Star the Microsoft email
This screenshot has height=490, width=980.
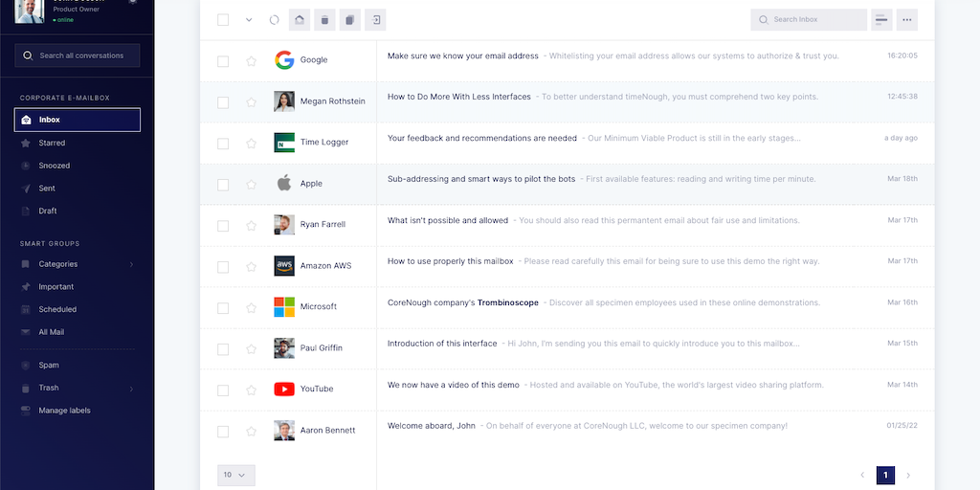point(252,308)
